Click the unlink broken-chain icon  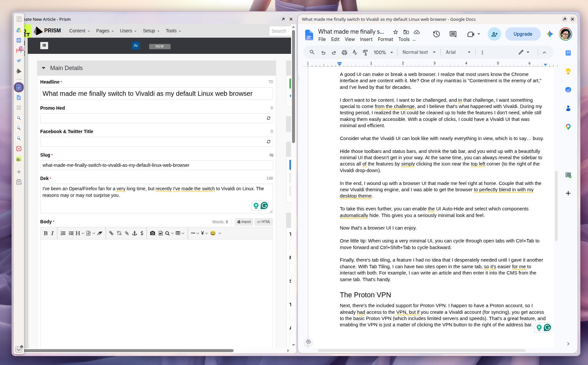pyautogui.click(x=119, y=233)
